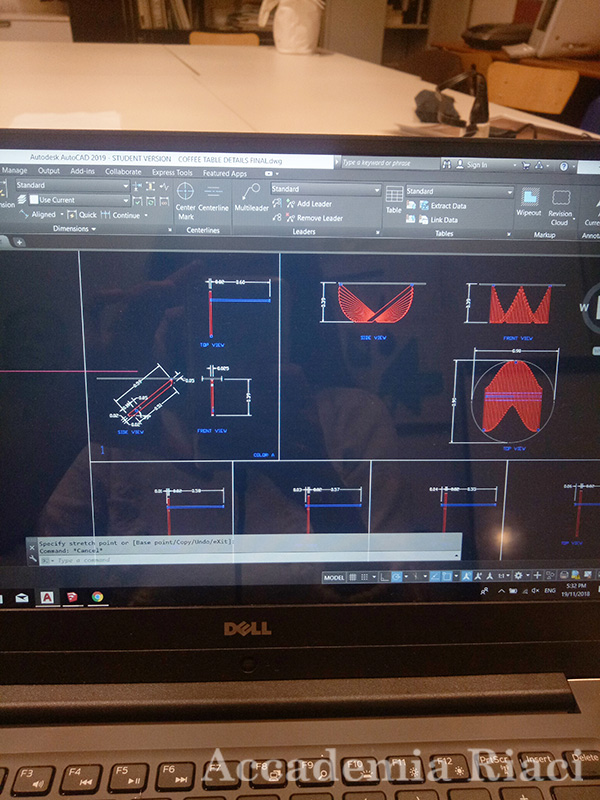Screen dimensions: 600x800
Task: Close the command line with its X
Action: 33,547
